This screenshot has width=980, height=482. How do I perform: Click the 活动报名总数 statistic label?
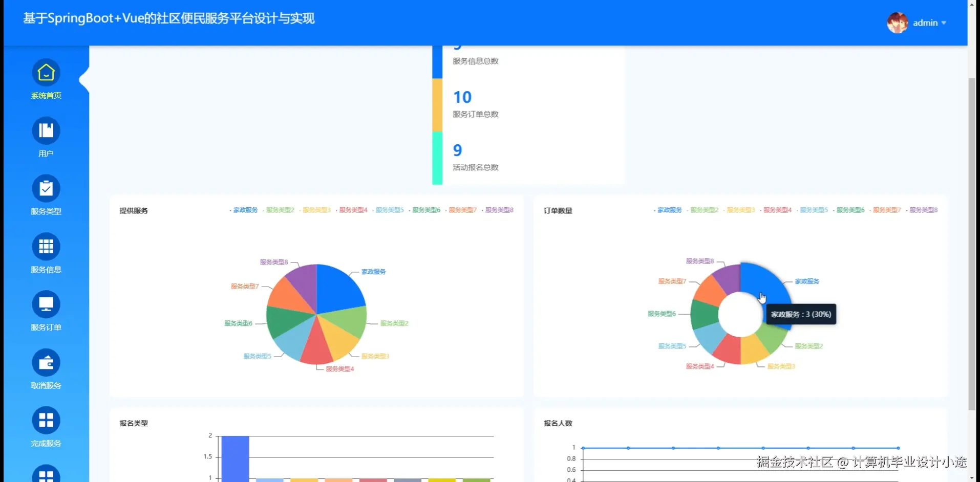tap(476, 167)
